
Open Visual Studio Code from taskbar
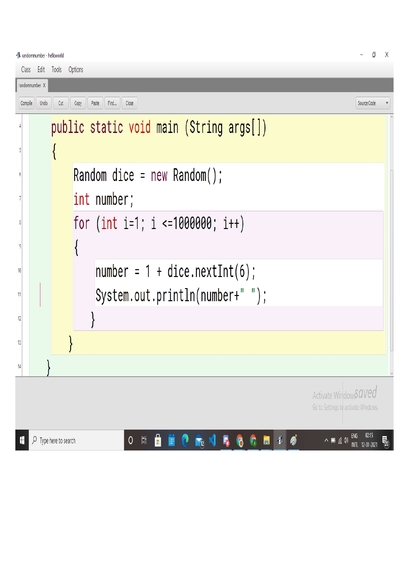(x=212, y=440)
